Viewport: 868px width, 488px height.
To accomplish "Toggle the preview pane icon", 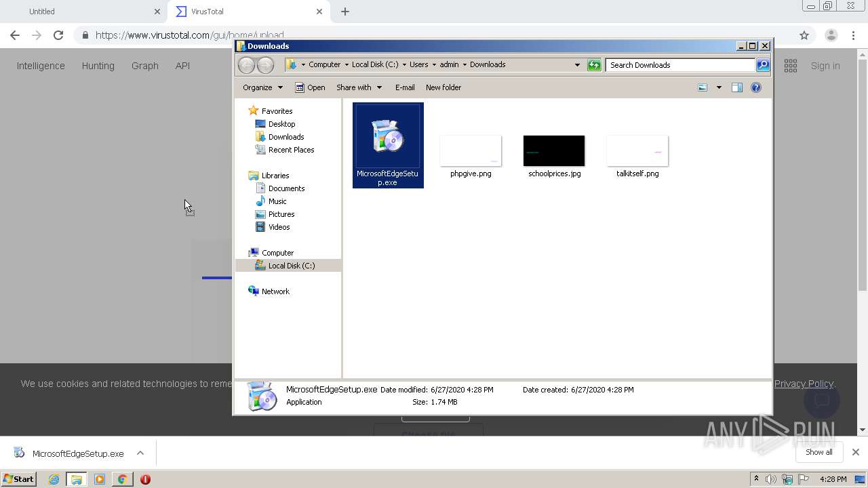I will coord(737,87).
